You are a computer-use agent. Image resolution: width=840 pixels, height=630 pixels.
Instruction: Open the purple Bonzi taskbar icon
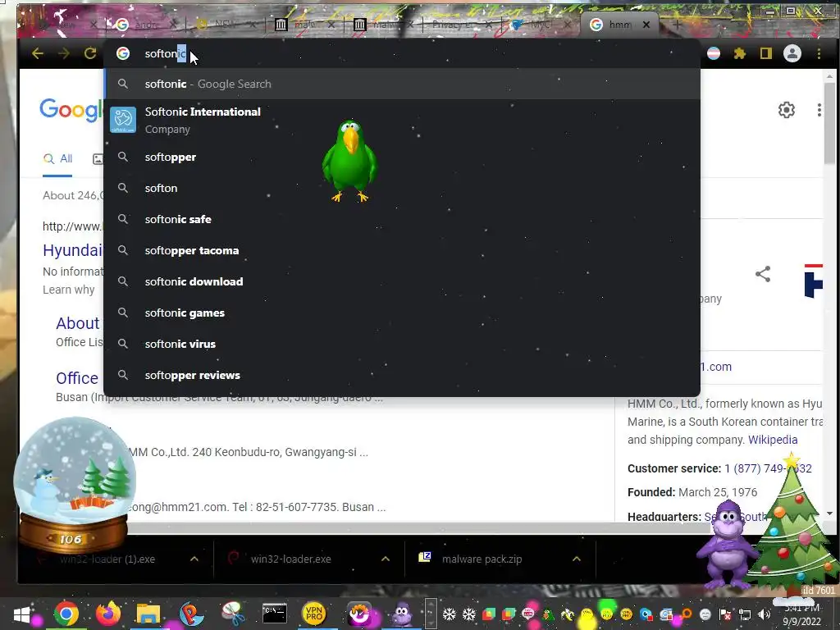402,614
